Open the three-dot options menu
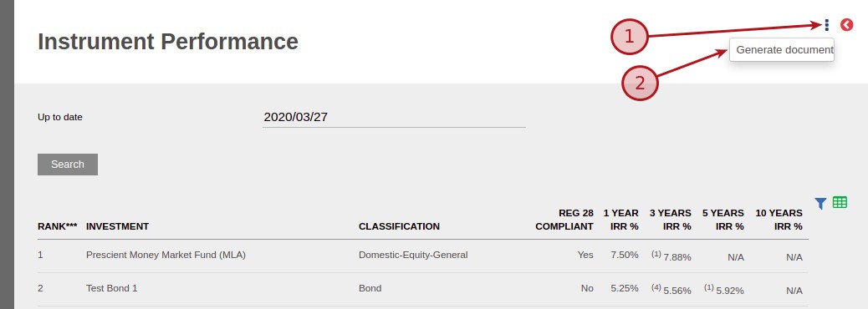The width and height of the screenshot is (868, 309). pos(826,25)
